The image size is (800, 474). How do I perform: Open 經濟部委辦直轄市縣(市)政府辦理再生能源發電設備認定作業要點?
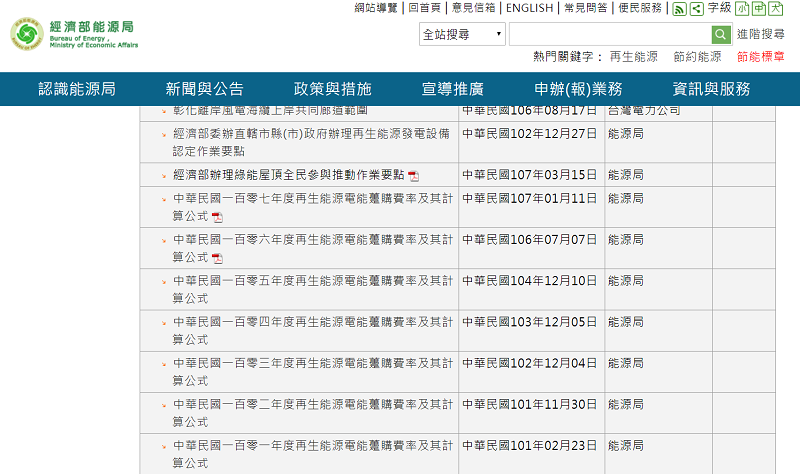click(x=311, y=142)
